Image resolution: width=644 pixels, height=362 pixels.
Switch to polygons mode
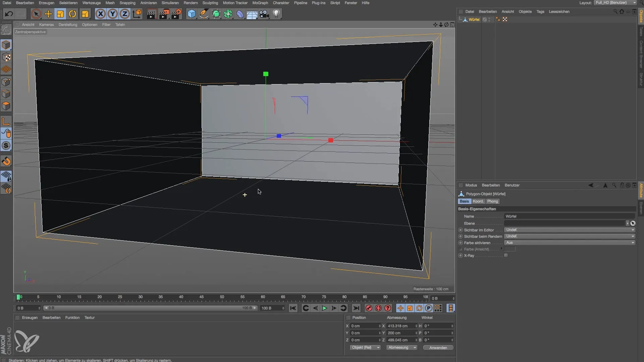pos(6,106)
